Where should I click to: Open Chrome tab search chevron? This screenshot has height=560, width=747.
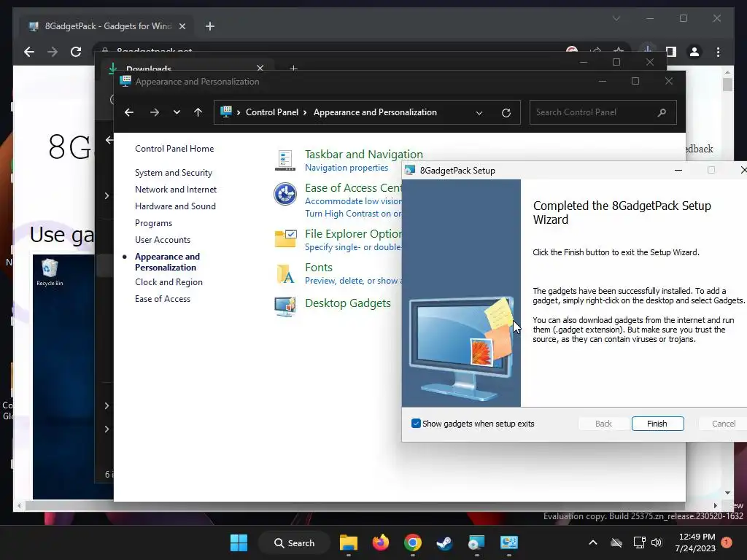coord(616,18)
